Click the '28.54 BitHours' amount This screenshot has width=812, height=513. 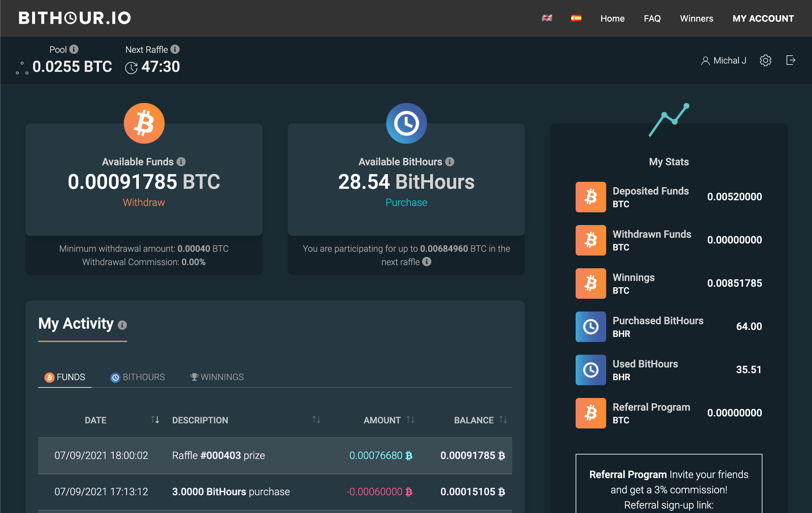(406, 182)
